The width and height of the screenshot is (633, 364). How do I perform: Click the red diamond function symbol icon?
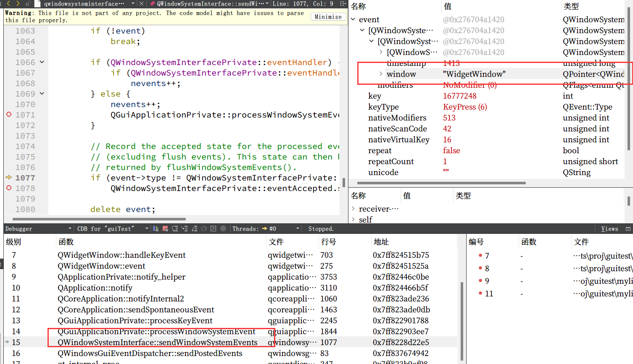point(153,4)
